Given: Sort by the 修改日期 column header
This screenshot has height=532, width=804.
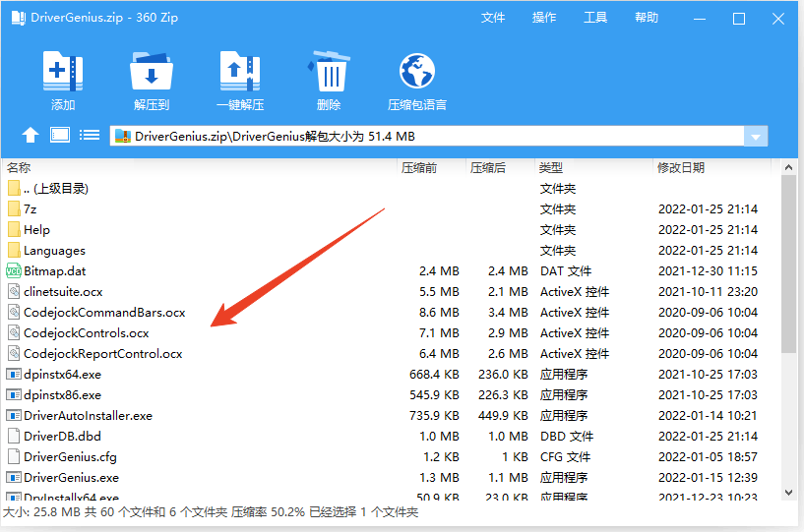Looking at the screenshot, I should click(x=681, y=168).
